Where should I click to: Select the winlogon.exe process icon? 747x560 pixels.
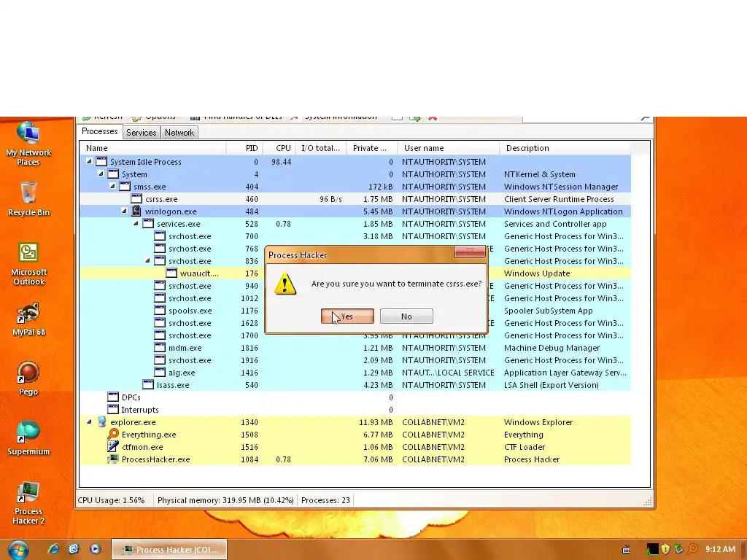click(x=136, y=211)
